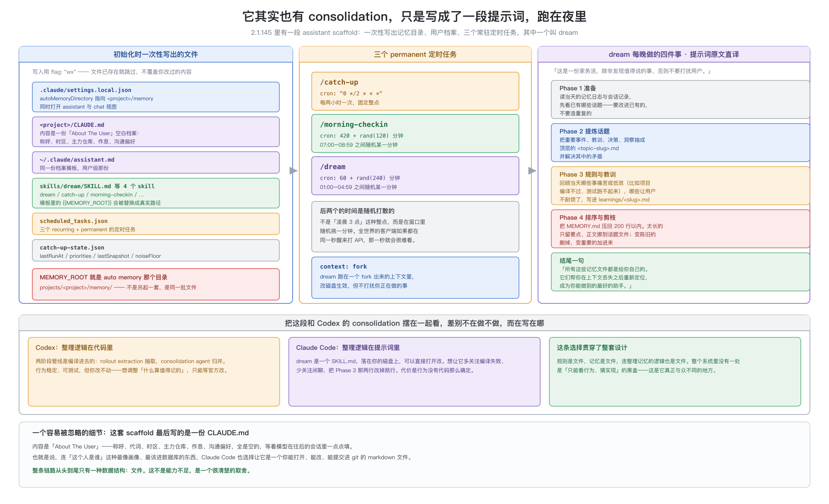829x504 pixels.
Task: Click the MEMORY_ROOT auto memory card
Action: (x=156, y=284)
